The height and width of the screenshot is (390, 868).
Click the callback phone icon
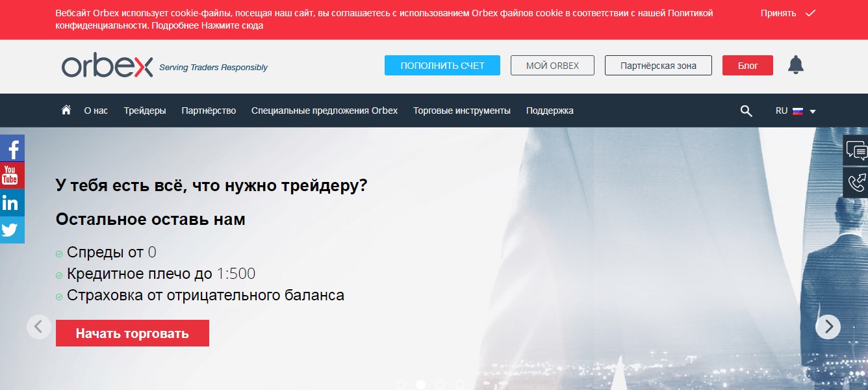(856, 183)
